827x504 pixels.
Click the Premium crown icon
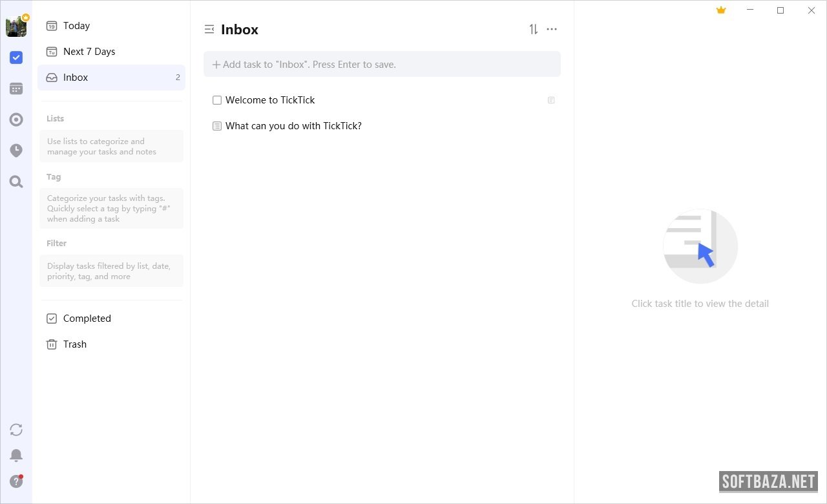[x=721, y=10]
